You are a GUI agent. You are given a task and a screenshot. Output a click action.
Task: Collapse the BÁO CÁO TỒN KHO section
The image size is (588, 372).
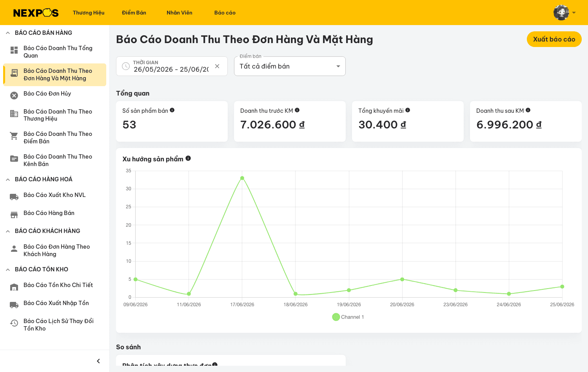click(8, 269)
